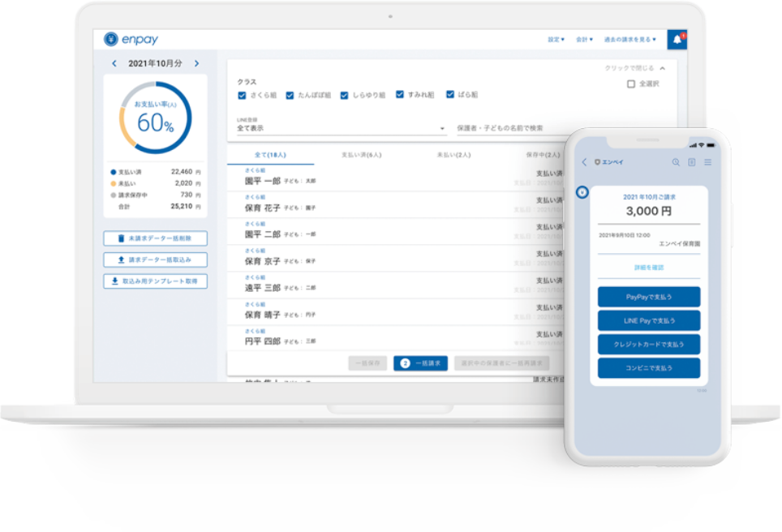
Task: Open the 過去の請求を見る dropdown
Action: [629, 39]
